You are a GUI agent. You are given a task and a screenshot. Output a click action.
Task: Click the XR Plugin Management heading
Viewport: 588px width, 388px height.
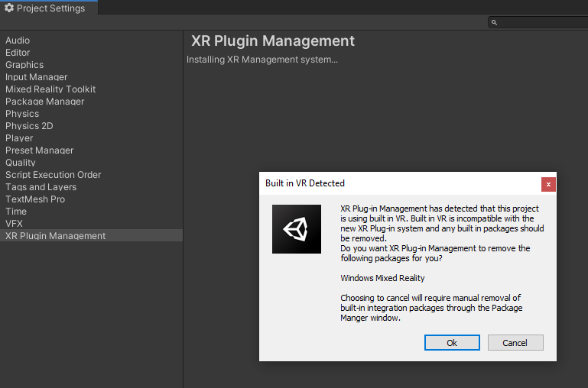tap(273, 40)
